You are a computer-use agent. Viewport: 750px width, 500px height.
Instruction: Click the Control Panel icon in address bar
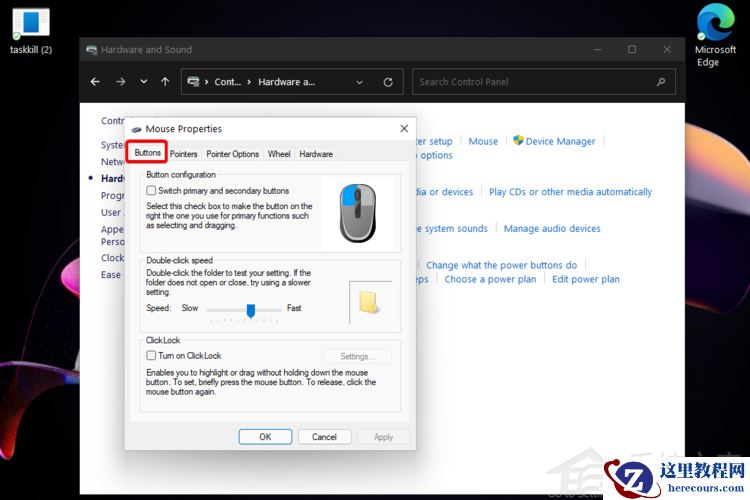coord(193,82)
